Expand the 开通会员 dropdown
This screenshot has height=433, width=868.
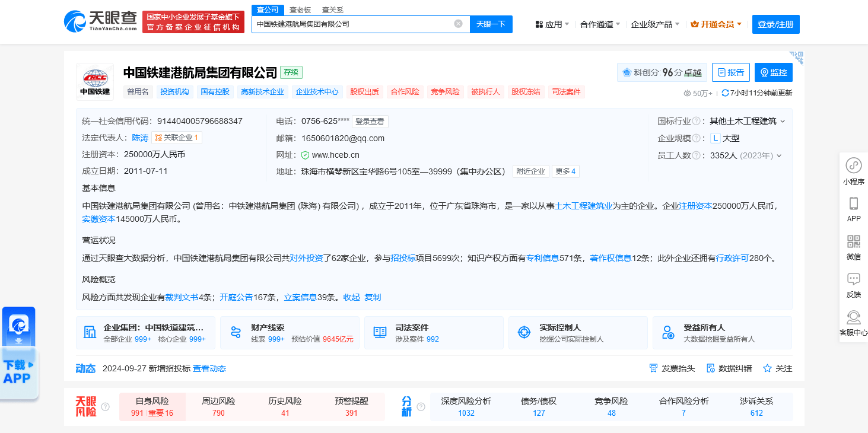[x=717, y=24]
